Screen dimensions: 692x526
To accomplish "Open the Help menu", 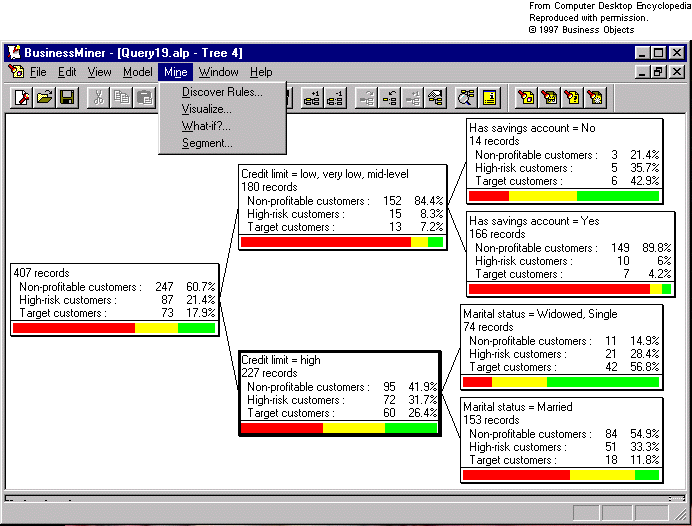I will click(x=261, y=71).
